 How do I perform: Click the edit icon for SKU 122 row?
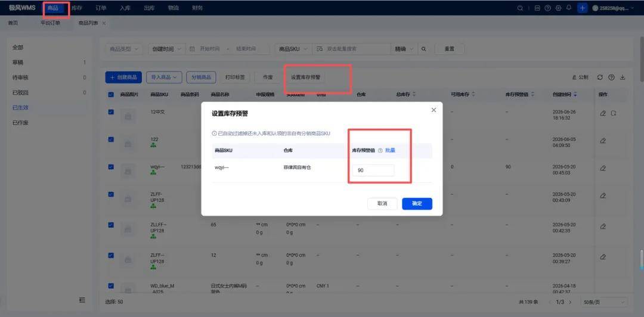point(603,141)
